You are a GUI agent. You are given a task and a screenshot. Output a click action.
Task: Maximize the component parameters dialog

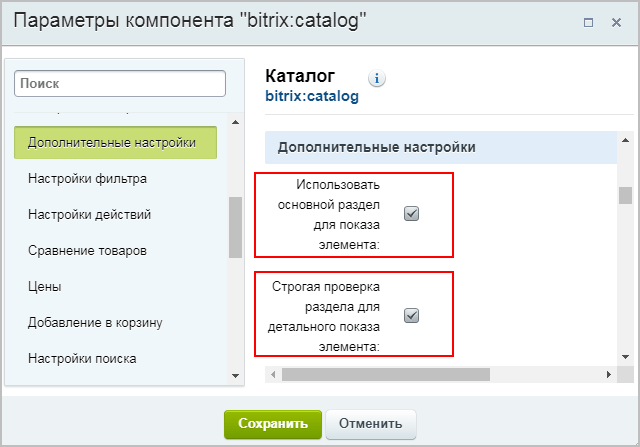588,22
